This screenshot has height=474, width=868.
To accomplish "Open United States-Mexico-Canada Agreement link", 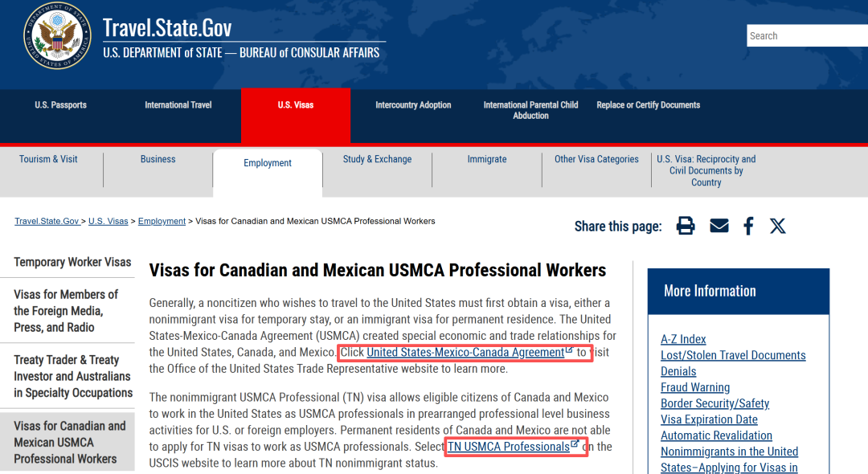I will (x=465, y=353).
